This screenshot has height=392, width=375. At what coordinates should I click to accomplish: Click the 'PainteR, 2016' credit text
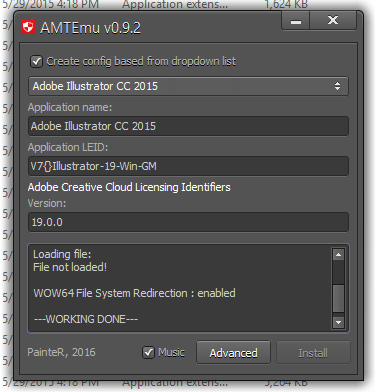(x=61, y=352)
